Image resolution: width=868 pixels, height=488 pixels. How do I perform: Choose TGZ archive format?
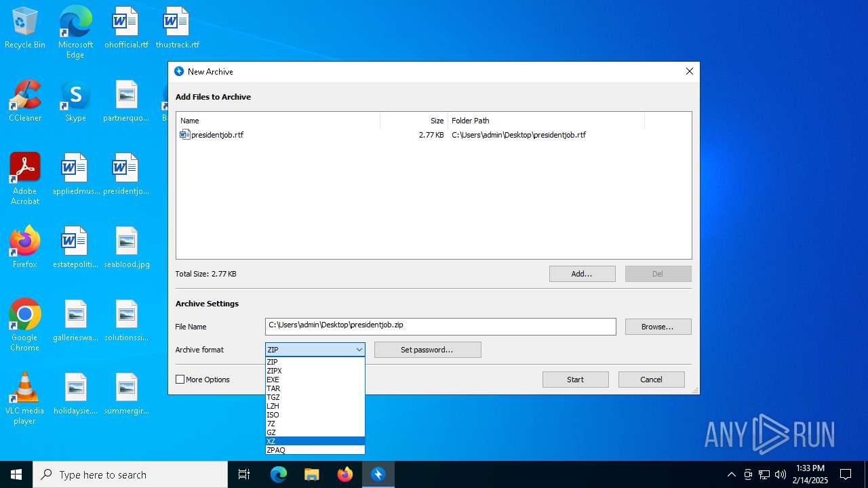pos(315,397)
